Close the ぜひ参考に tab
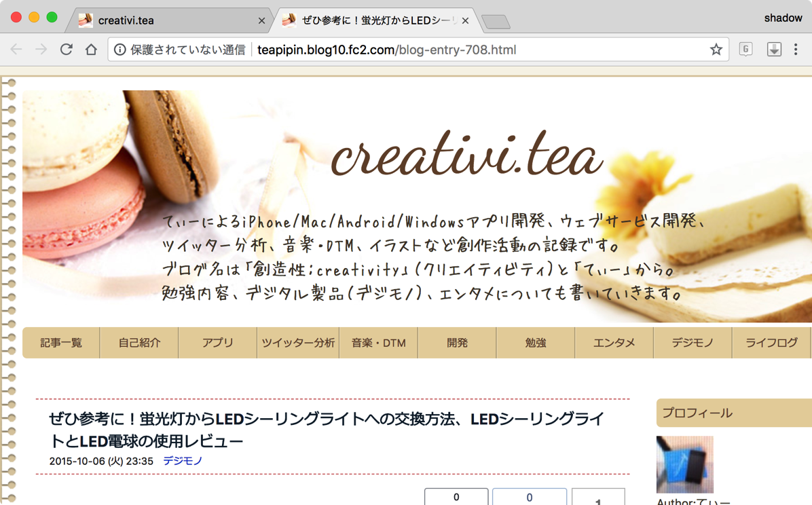Image resolution: width=812 pixels, height=505 pixels. 465,21
